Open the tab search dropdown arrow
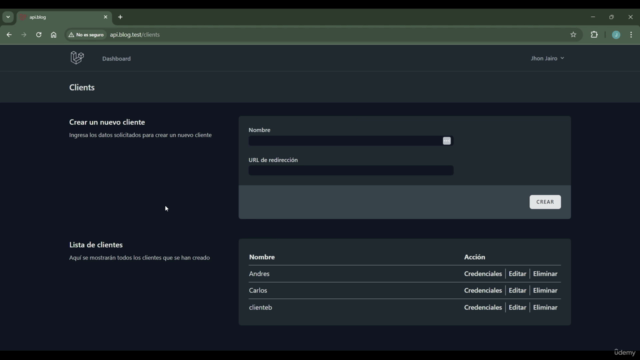Viewport: 640px width, 360px height. click(8, 17)
